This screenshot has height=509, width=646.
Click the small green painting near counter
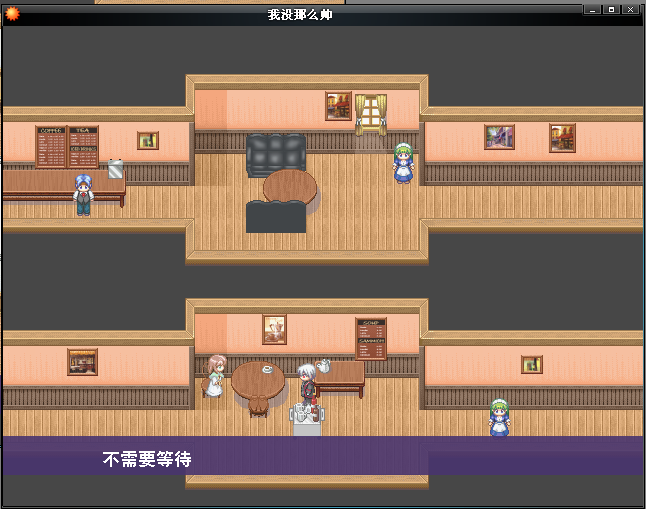click(148, 141)
